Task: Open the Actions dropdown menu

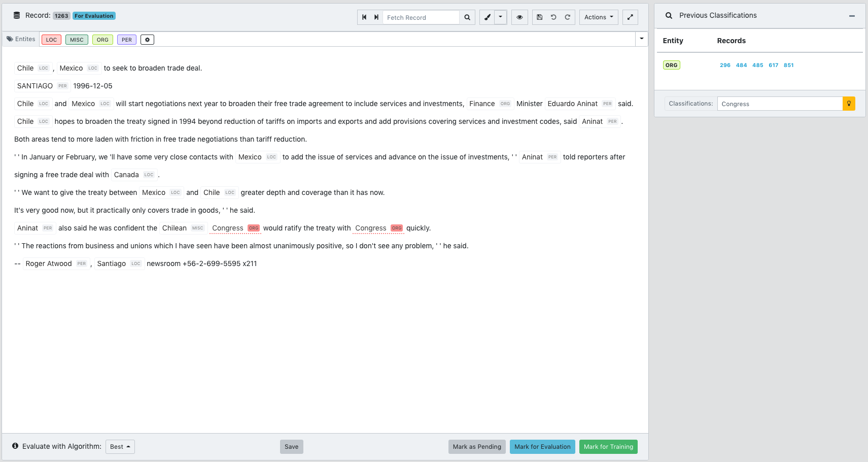Action: 599,17
